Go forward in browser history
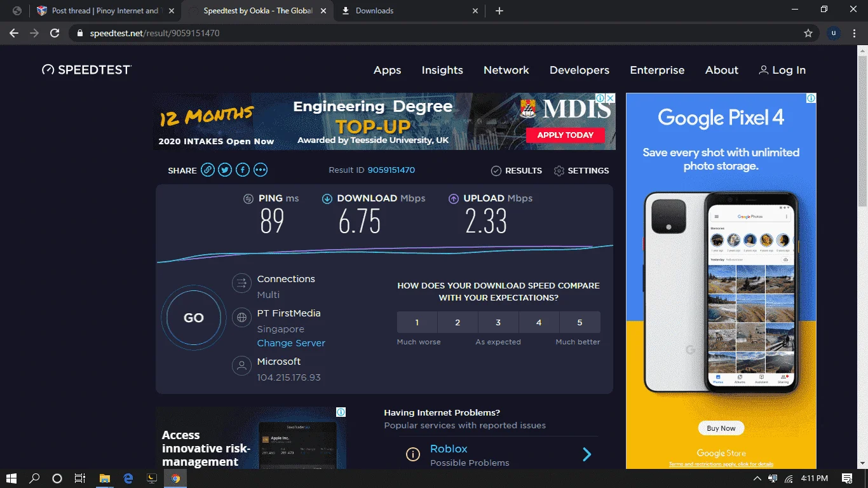 pyautogui.click(x=34, y=33)
